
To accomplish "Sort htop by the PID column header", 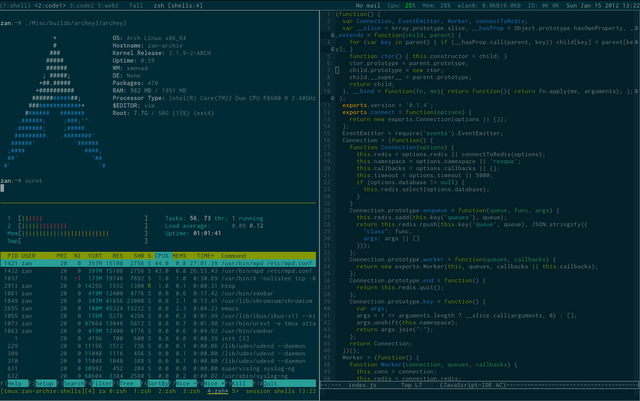I will 12,256.
